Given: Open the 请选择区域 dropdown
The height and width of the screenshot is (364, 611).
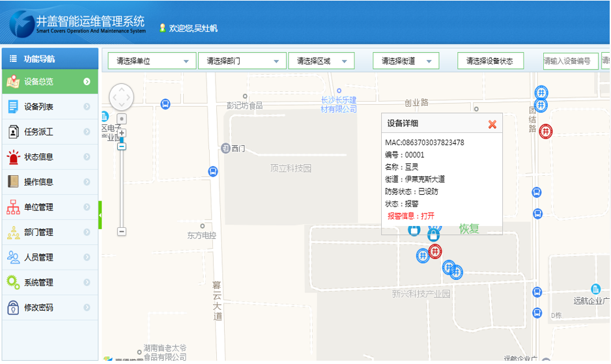Looking at the screenshot, I should [x=320, y=61].
